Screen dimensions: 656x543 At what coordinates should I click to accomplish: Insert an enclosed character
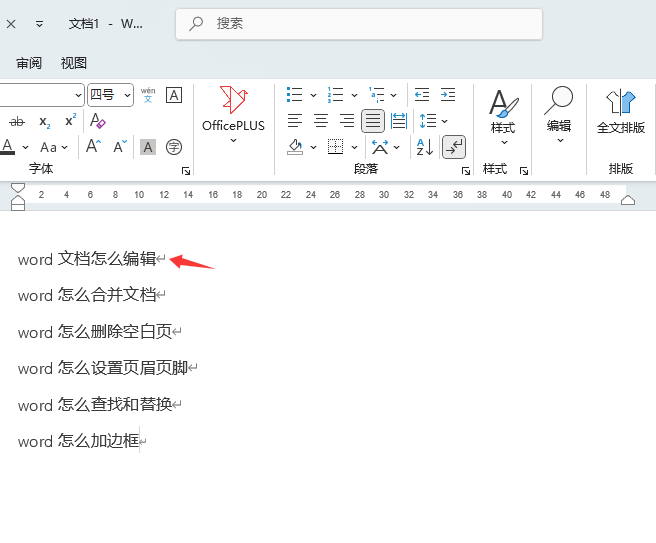pos(174,147)
